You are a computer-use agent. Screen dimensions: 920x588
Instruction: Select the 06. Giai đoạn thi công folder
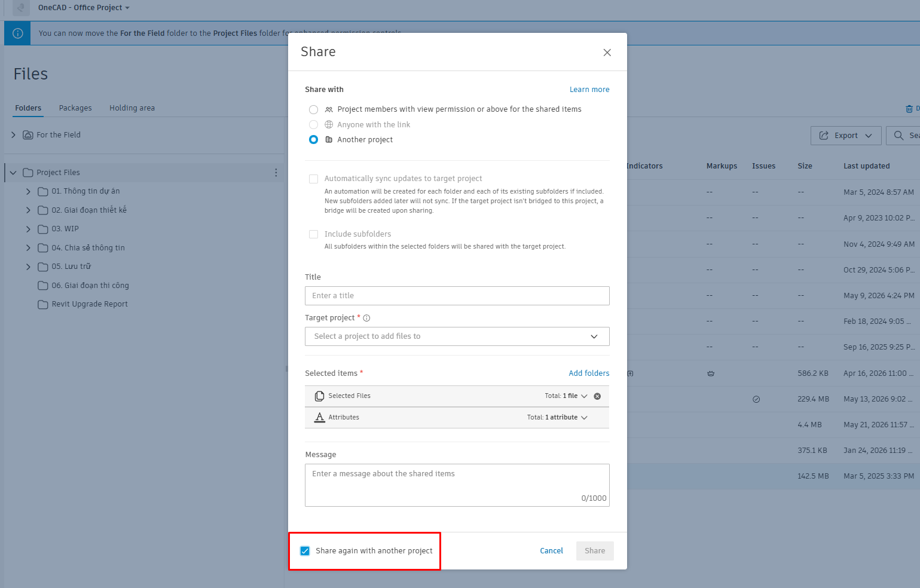(90, 286)
